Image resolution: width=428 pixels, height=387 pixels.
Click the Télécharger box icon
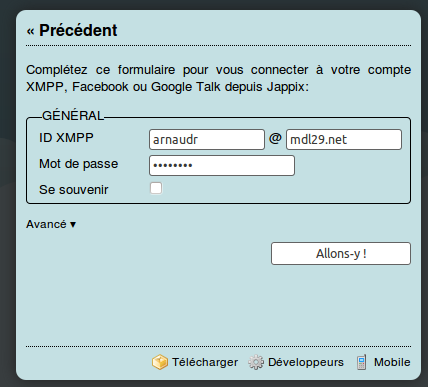(160, 362)
